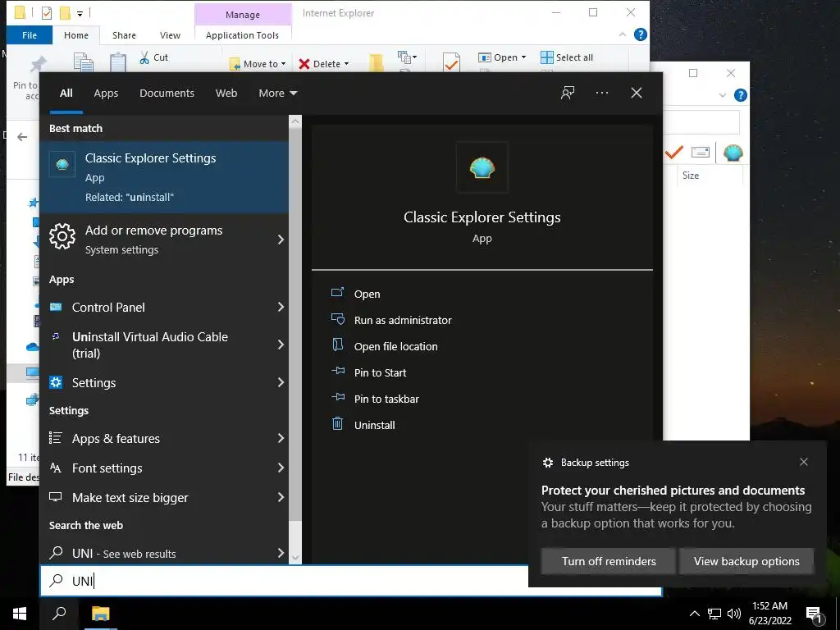Click the large Classic Explorer shell icon in preview
This screenshot has height=630, width=840.
click(482, 167)
